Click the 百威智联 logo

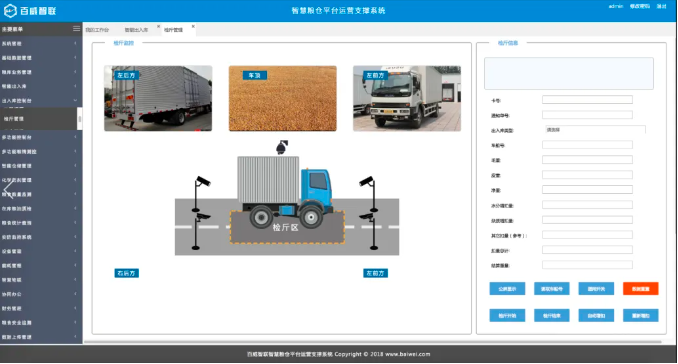pos(30,11)
